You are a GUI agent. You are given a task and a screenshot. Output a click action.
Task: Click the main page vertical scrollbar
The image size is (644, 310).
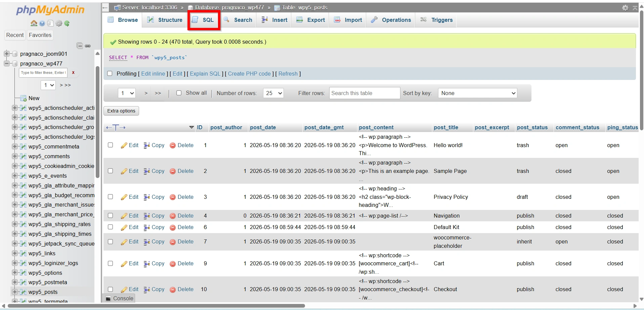pyautogui.click(x=641, y=71)
